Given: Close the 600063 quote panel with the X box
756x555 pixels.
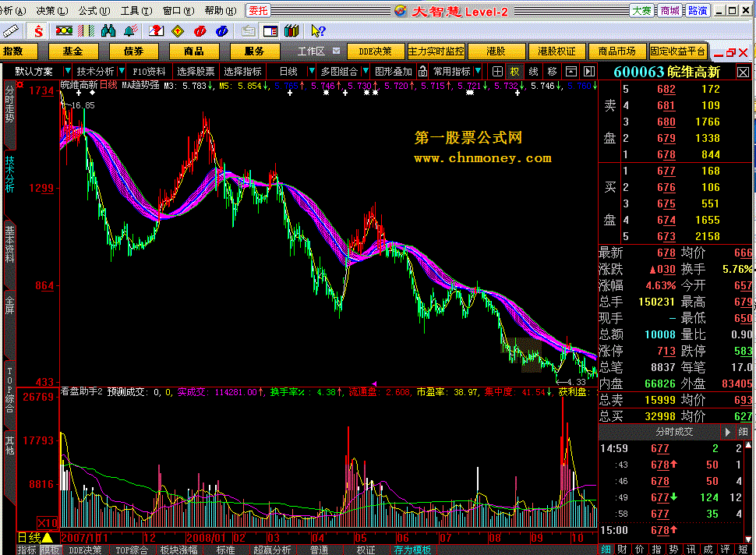Looking at the screenshot, I should [743, 72].
